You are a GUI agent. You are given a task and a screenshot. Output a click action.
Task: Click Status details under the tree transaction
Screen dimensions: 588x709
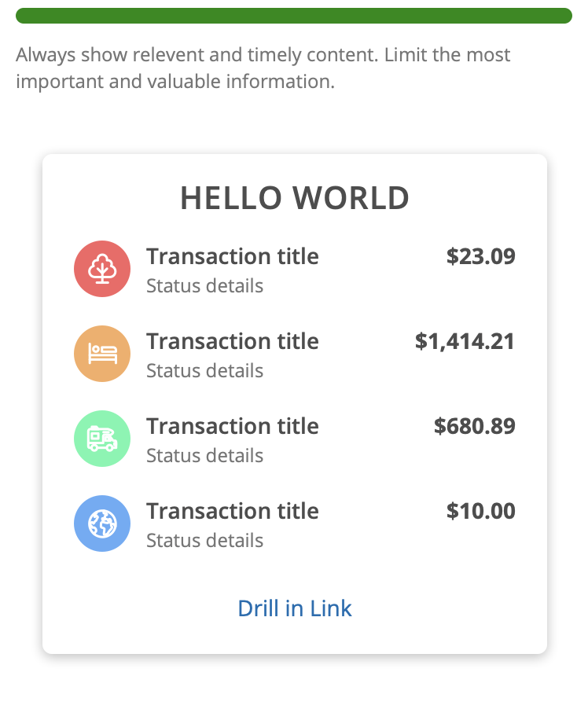point(204,286)
